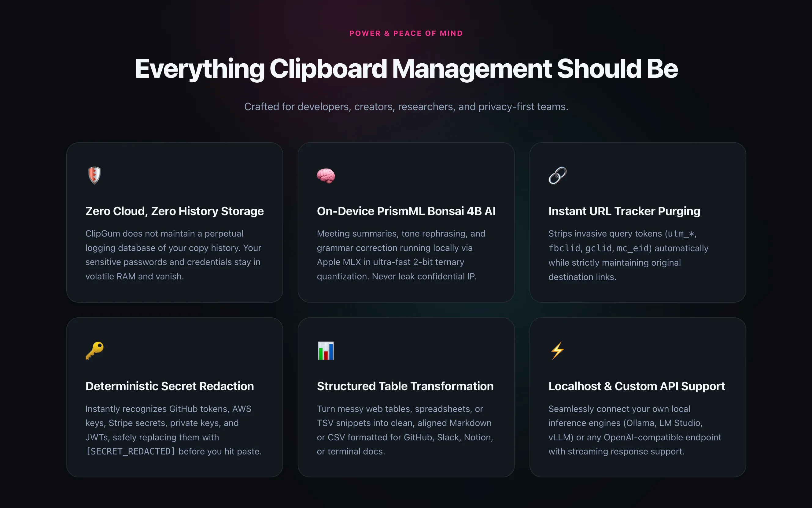
Task: Click the 'Crafted for developers, creators' subtitle
Action: [x=406, y=106]
